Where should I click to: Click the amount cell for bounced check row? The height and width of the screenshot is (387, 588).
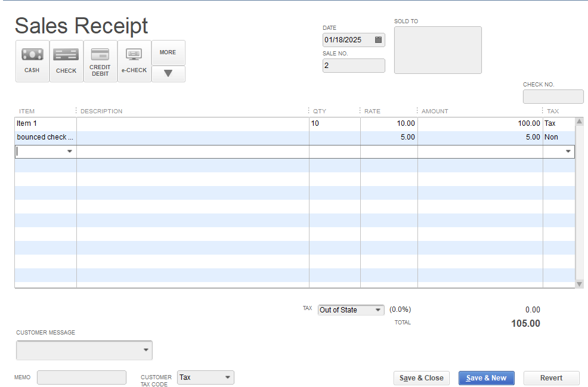pos(480,138)
